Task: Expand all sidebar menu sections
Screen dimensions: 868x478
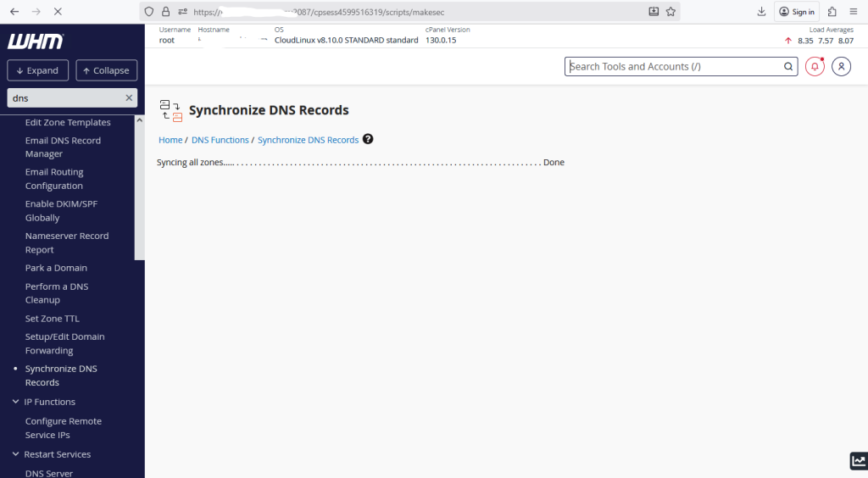Action: tap(37, 70)
